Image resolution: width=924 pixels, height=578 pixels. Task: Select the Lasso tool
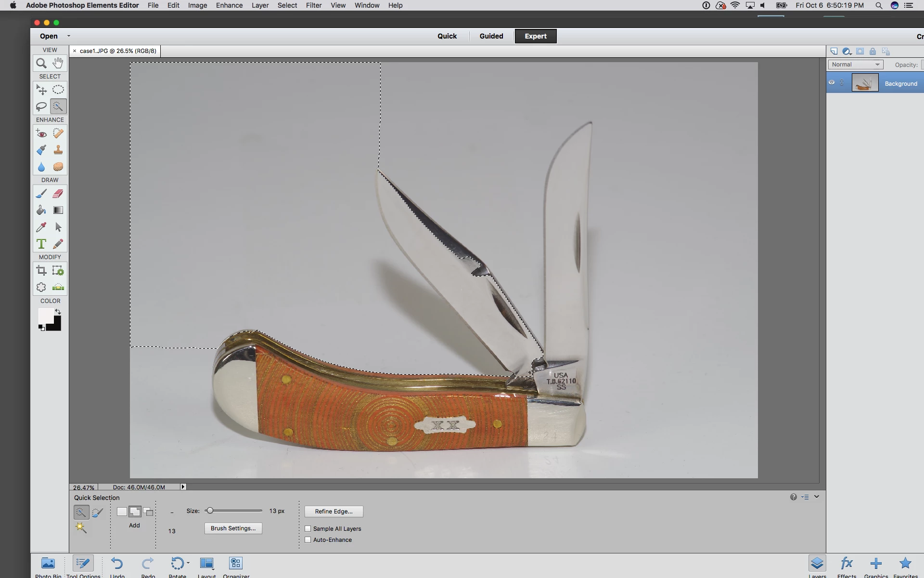click(41, 106)
